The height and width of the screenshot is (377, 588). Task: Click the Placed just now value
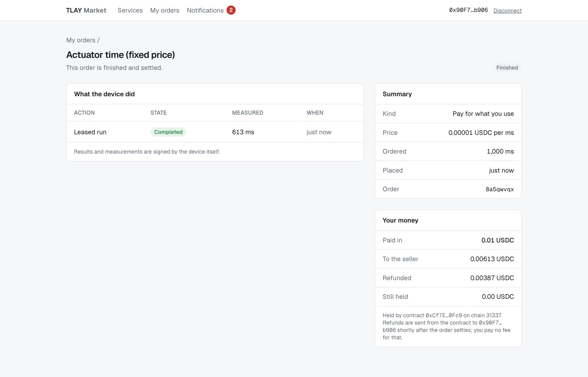[501, 170]
